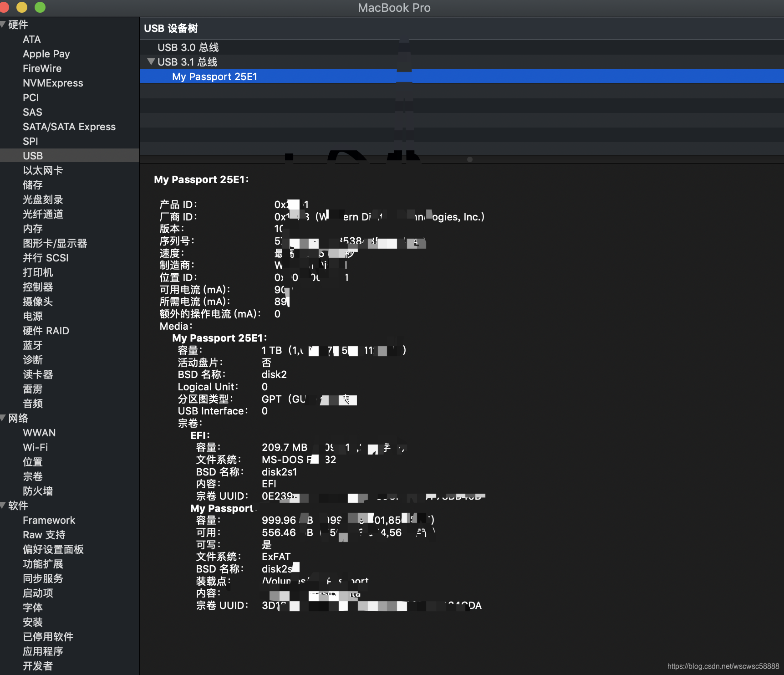Open NVMExpress hardware info
This screenshot has height=675, width=784.
[53, 83]
